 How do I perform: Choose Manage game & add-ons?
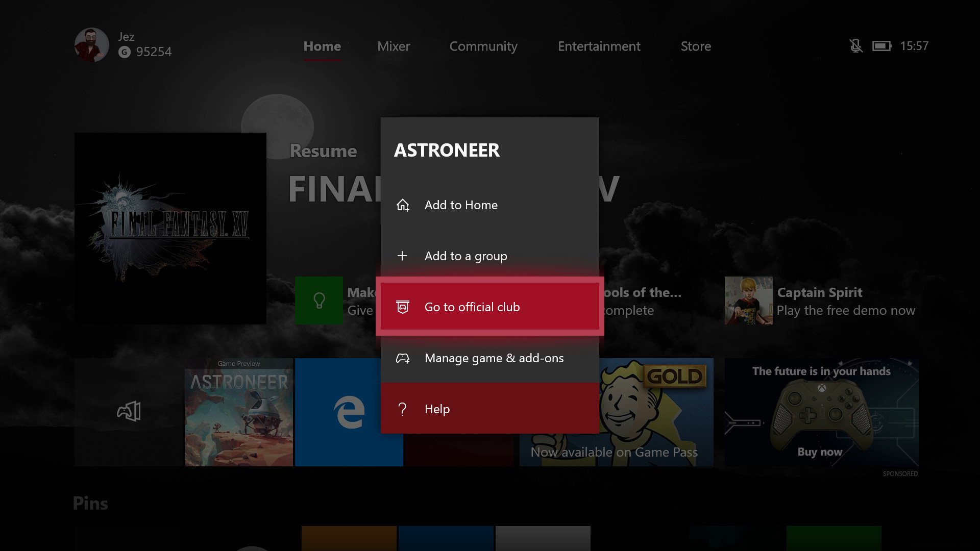(x=490, y=358)
